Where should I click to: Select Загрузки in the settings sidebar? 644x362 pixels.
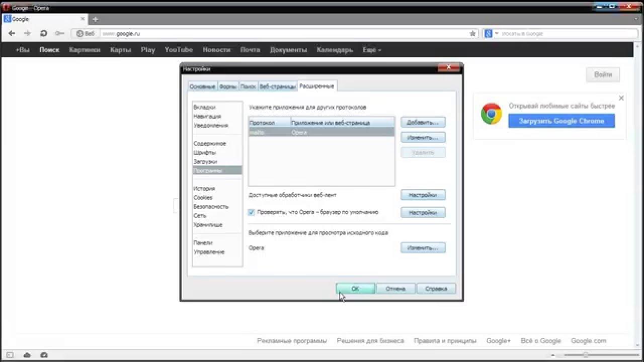tap(217, 161)
